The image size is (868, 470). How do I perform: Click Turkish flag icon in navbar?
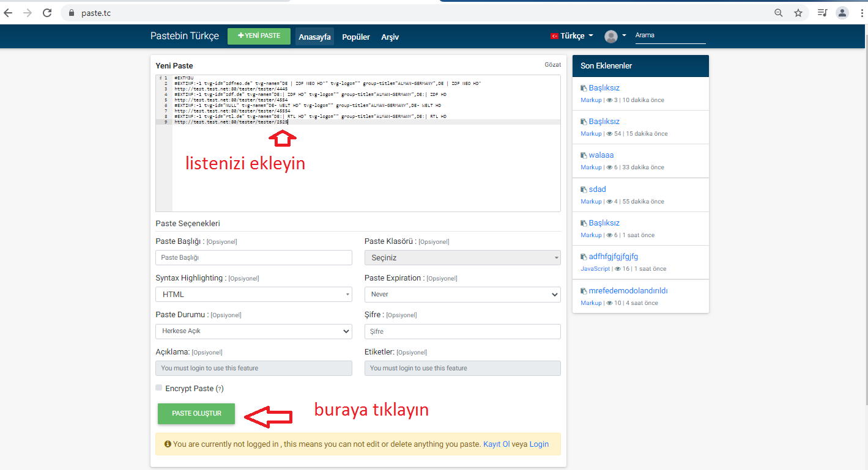(x=554, y=37)
